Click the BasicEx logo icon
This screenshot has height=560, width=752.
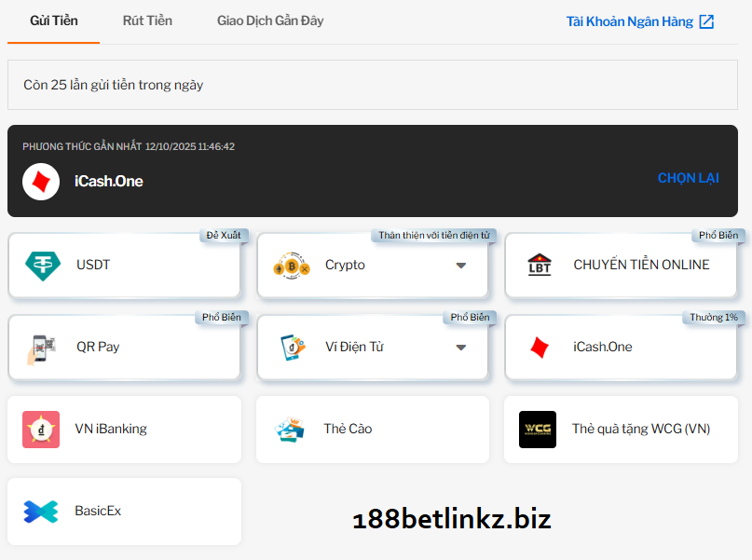(x=41, y=512)
